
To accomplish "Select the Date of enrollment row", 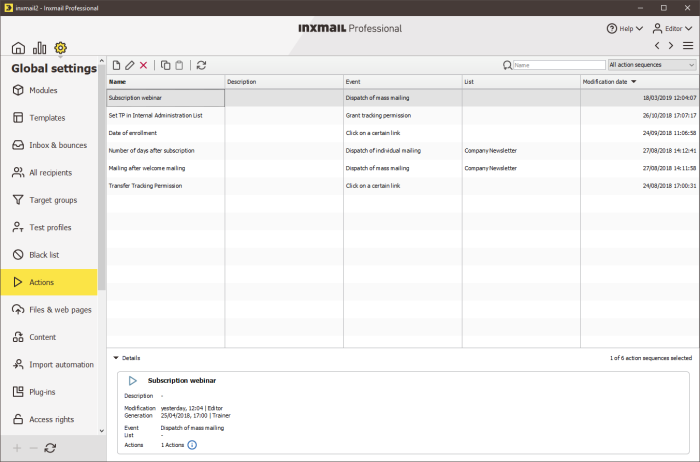I will 402,133.
